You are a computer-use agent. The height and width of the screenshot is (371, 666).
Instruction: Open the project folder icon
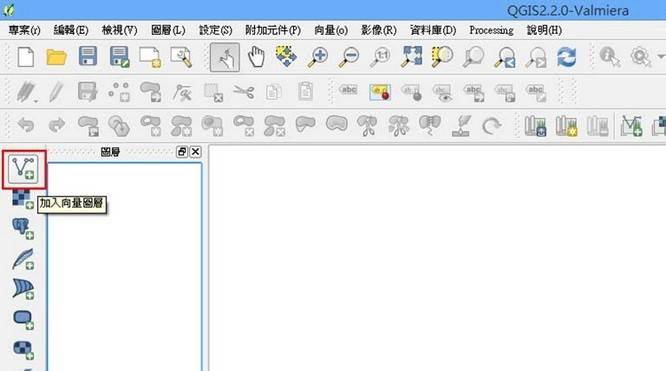[x=56, y=57]
